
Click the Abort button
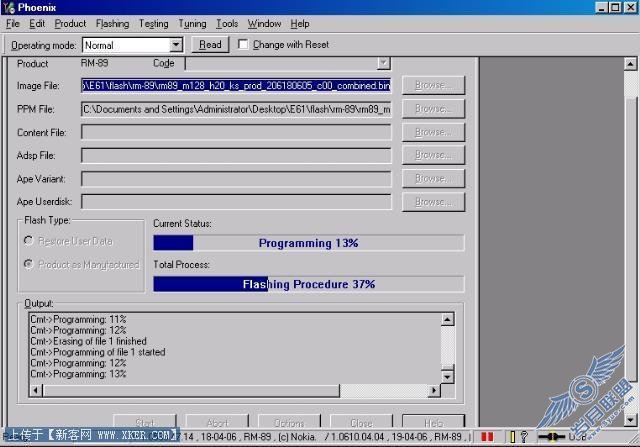click(217, 422)
